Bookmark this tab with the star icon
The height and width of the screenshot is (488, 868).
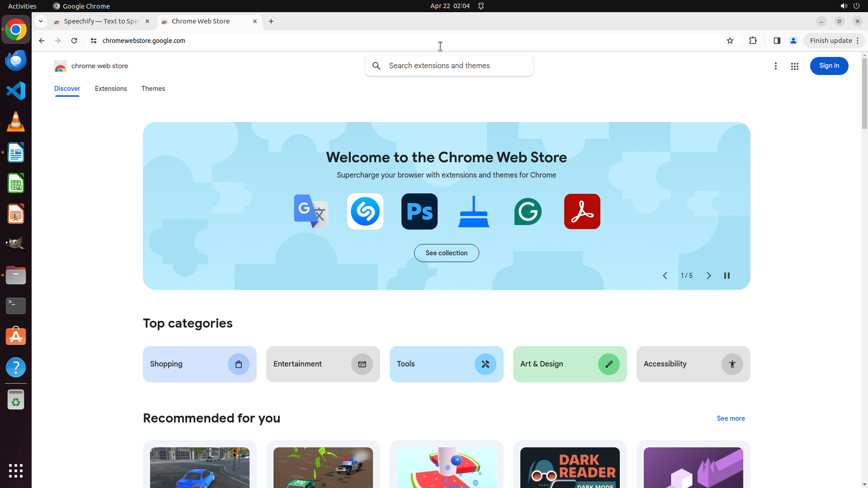[730, 41]
